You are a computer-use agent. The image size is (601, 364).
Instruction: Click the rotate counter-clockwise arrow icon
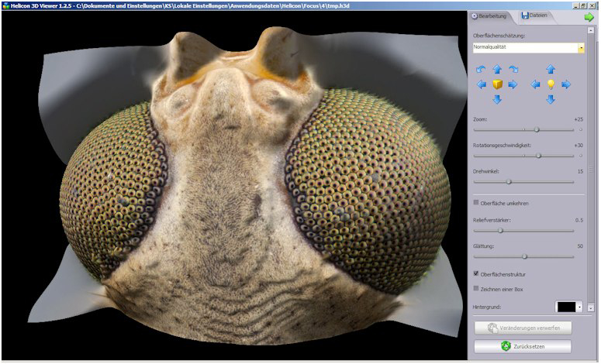[482, 70]
